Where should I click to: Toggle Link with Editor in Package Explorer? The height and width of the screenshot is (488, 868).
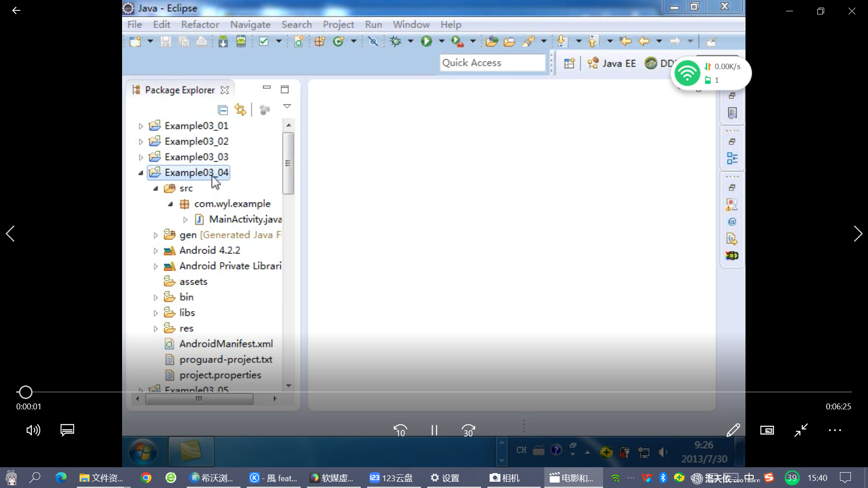(x=240, y=110)
